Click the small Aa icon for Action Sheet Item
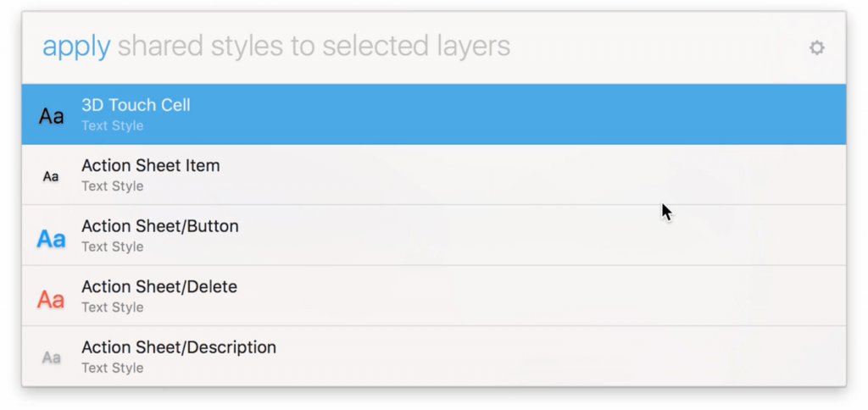The width and height of the screenshot is (868, 410). tap(51, 176)
